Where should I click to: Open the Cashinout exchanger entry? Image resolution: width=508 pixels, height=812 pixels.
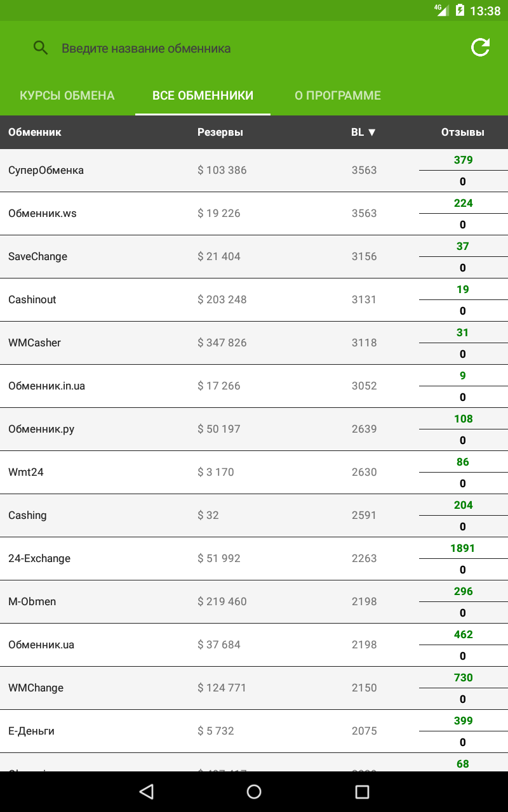click(254, 299)
